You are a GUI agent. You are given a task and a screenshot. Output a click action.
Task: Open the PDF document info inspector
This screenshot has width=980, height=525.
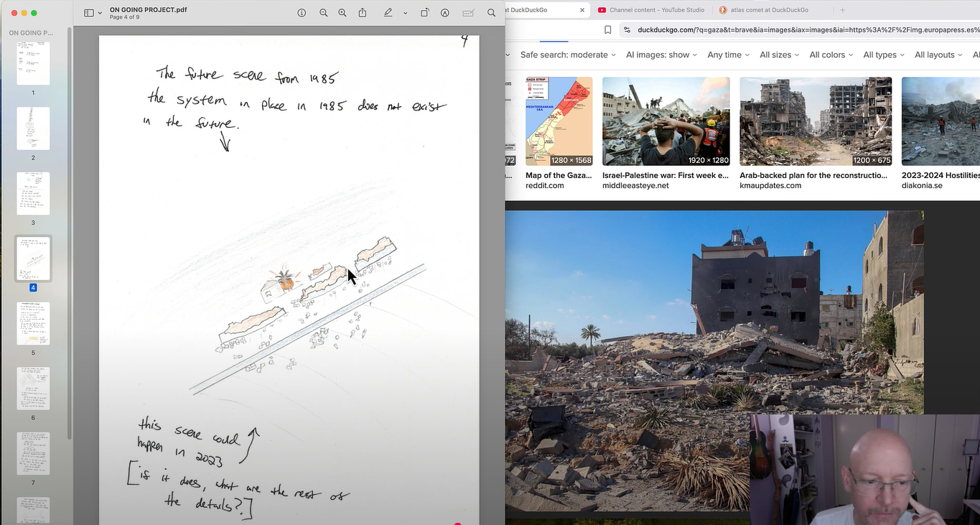click(x=302, y=13)
